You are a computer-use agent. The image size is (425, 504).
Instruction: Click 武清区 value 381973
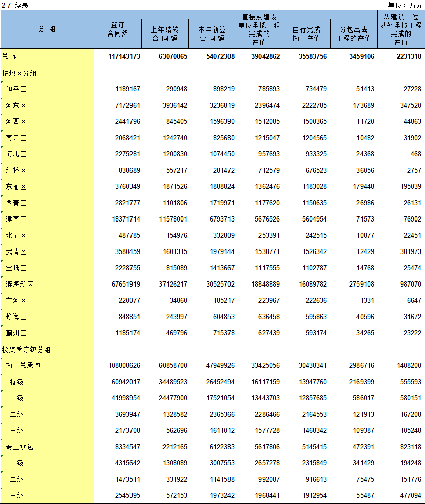point(411,251)
